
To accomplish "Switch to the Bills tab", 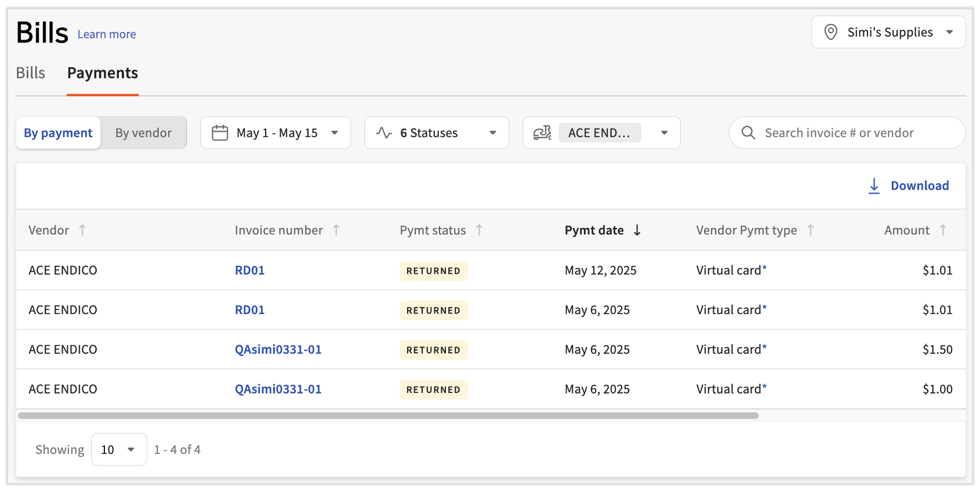I will point(30,73).
